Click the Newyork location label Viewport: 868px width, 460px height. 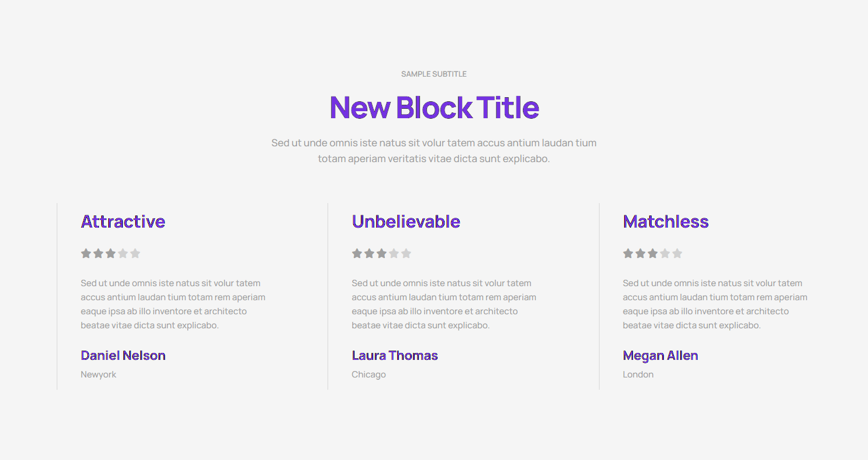98,375
